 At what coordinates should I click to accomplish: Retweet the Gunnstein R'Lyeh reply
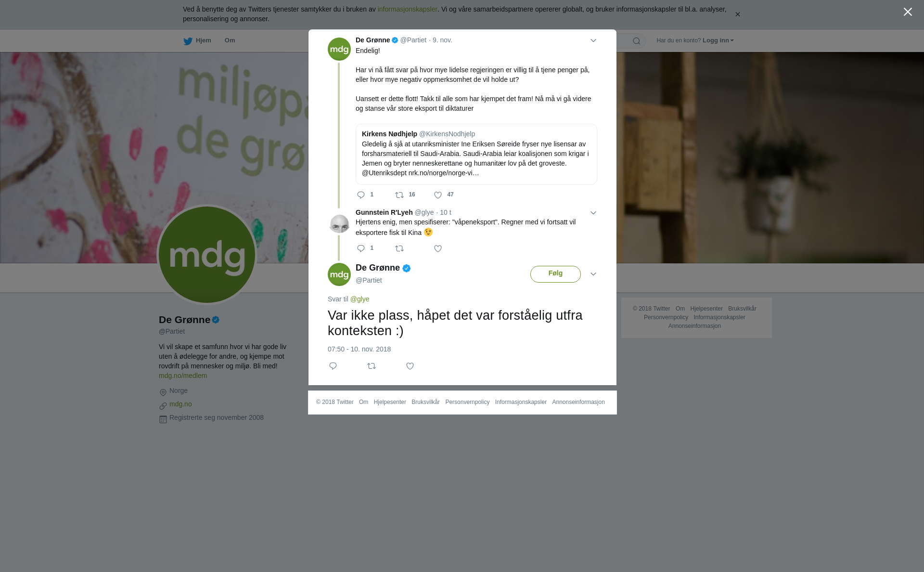pos(399,249)
